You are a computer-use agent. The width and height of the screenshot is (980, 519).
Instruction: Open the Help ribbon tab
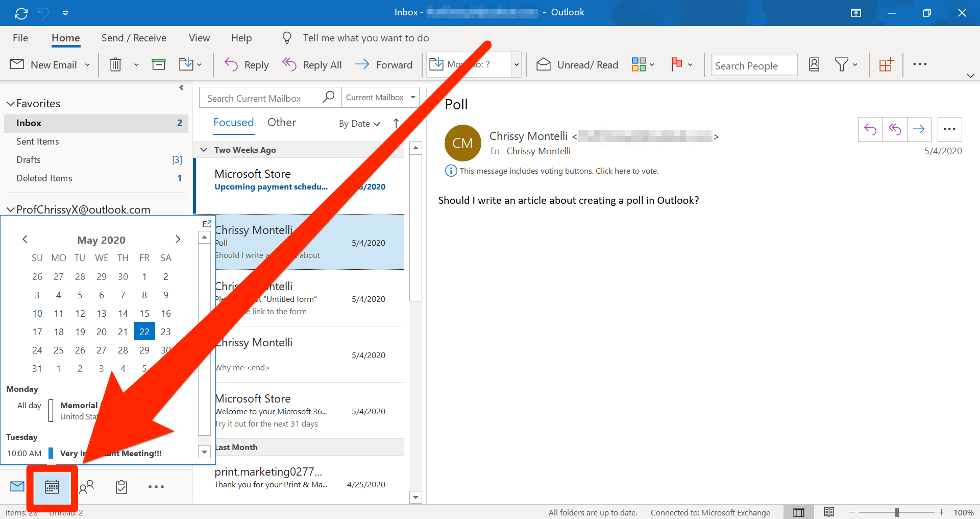(x=241, y=38)
